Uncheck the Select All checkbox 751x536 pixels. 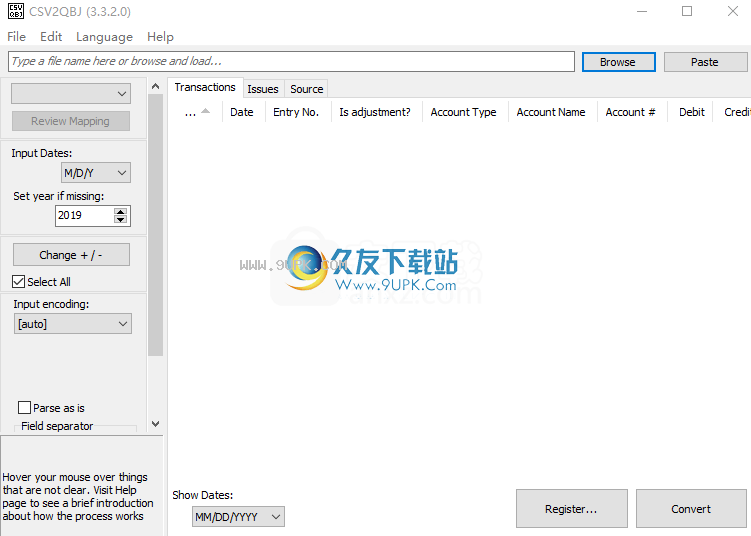point(18,282)
